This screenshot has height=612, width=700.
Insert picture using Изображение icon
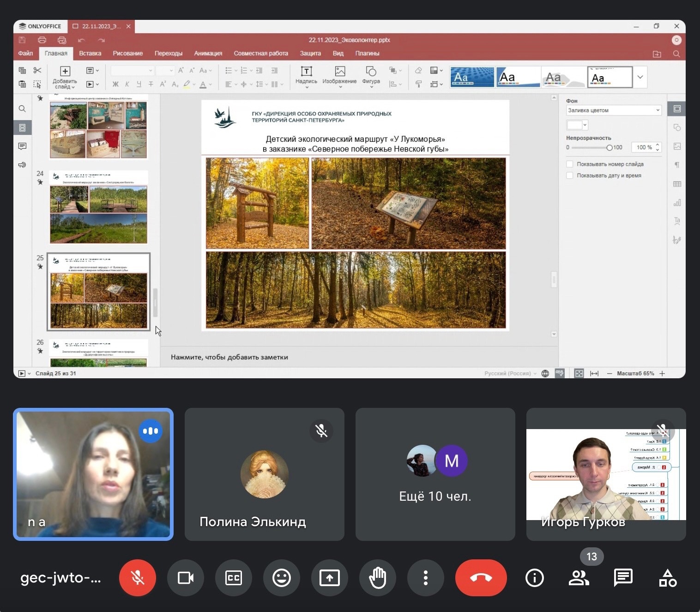click(x=339, y=76)
